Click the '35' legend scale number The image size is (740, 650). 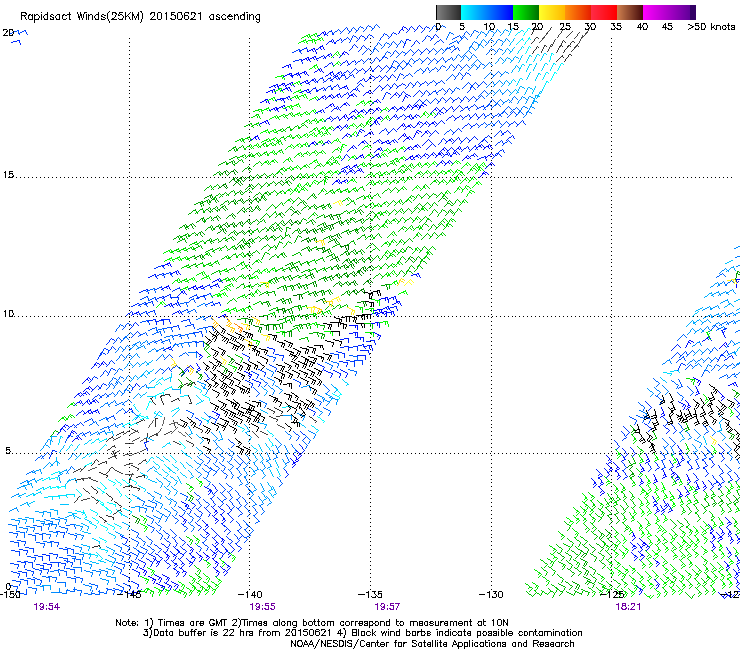click(x=616, y=27)
